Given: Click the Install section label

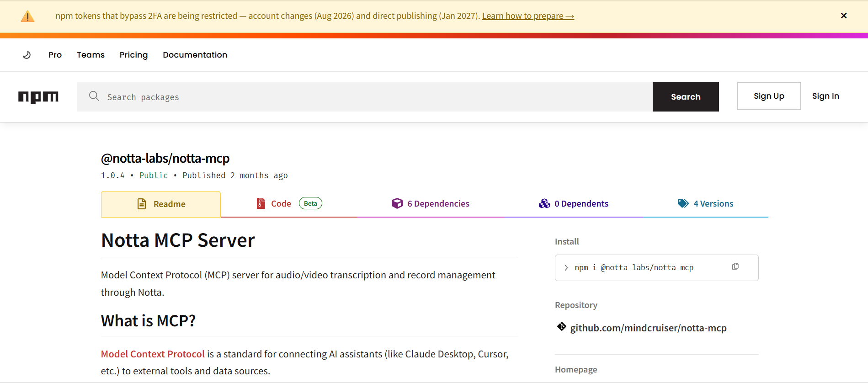Looking at the screenshot, I should [567, 242].
